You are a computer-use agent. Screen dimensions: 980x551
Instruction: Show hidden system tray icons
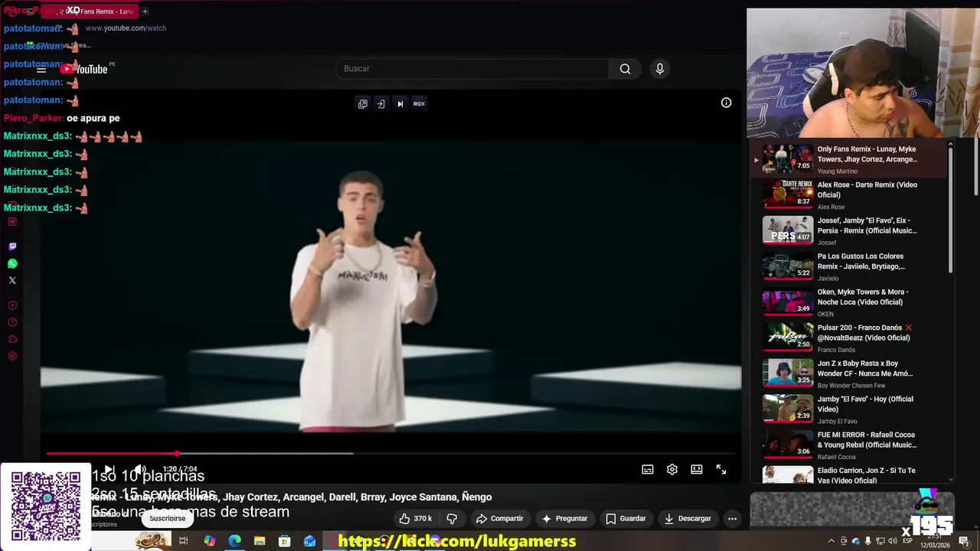tap(831, 541)
